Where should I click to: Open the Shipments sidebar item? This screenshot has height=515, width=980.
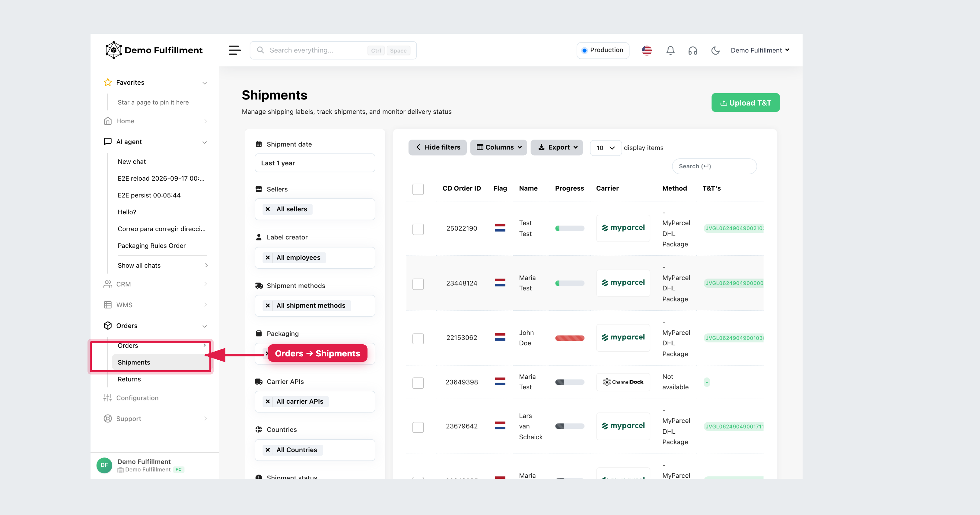click(161, 362)
